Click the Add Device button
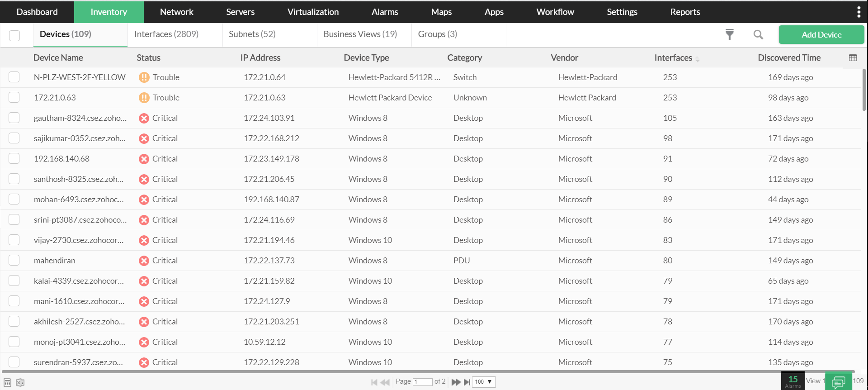This screenshot has width=868, height=390. point(821,35)
